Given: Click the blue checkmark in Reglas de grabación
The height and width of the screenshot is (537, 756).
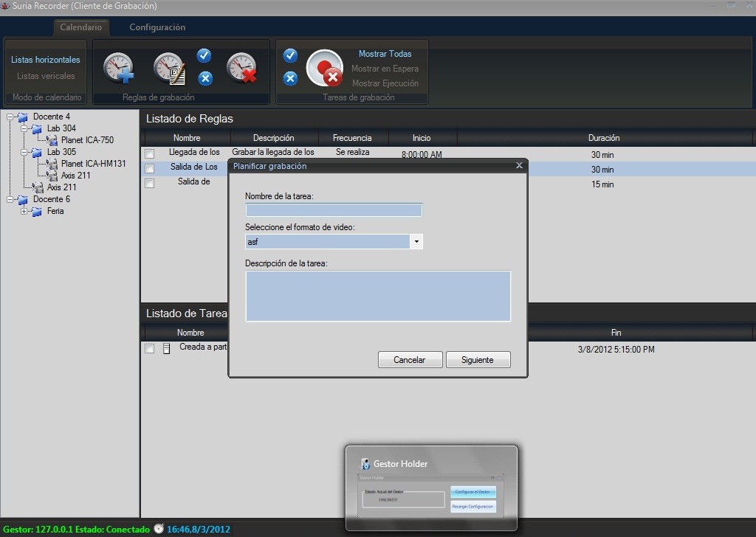Looking at the screenshot, I should click(205, 55).
